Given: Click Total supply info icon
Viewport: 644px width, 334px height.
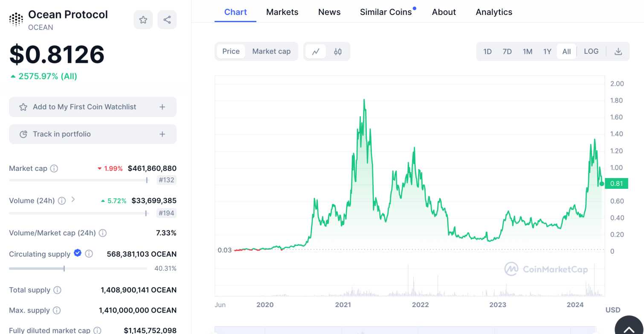Looking at the screenshot, I should [58, 290].
